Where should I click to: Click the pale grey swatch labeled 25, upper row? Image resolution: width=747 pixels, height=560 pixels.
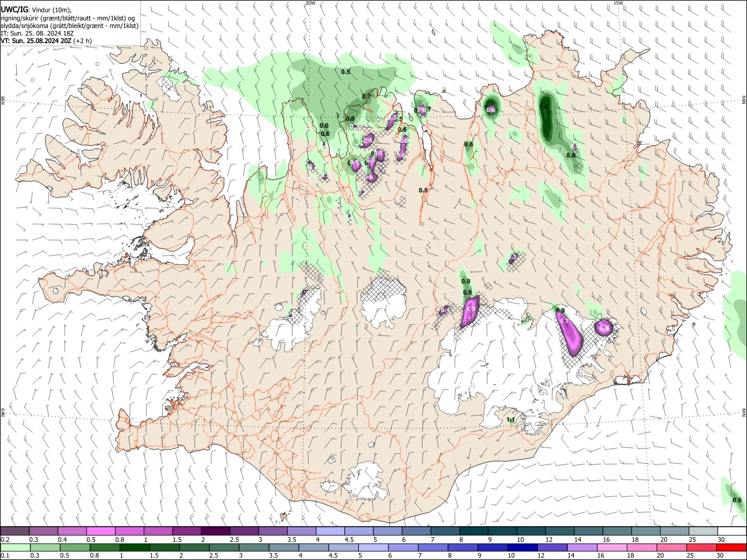703,531
